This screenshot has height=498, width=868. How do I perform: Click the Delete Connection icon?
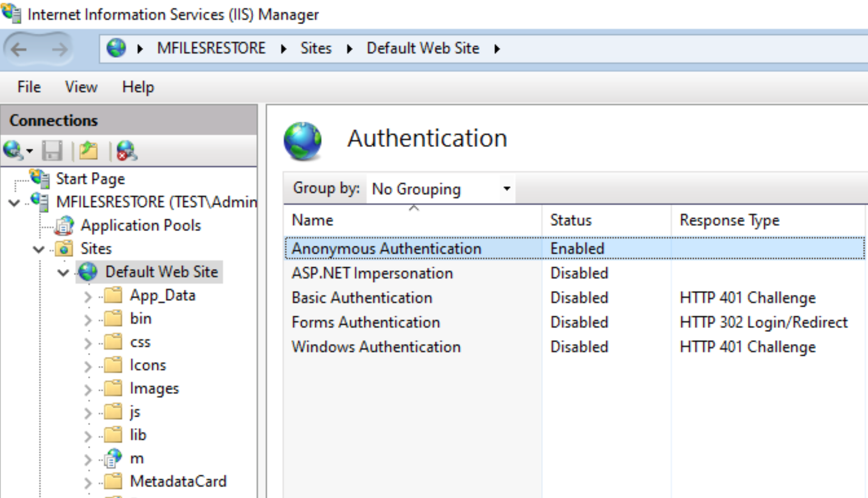click(x=127, y=150)
